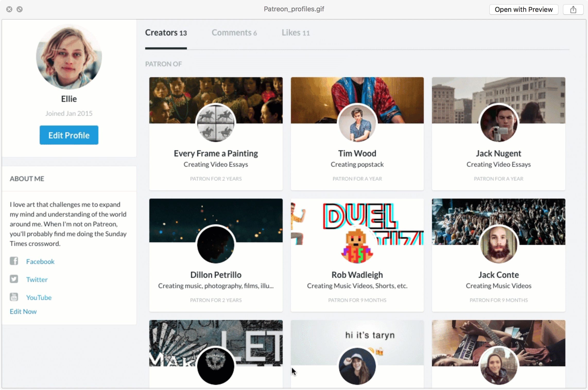588x390 pixels.
Task: Switch to the Creators tab
Action: 166,33
